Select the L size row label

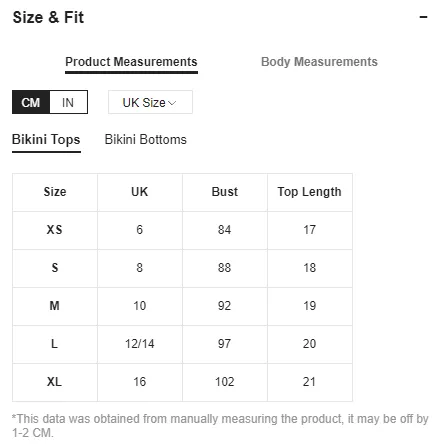point(54,344)
